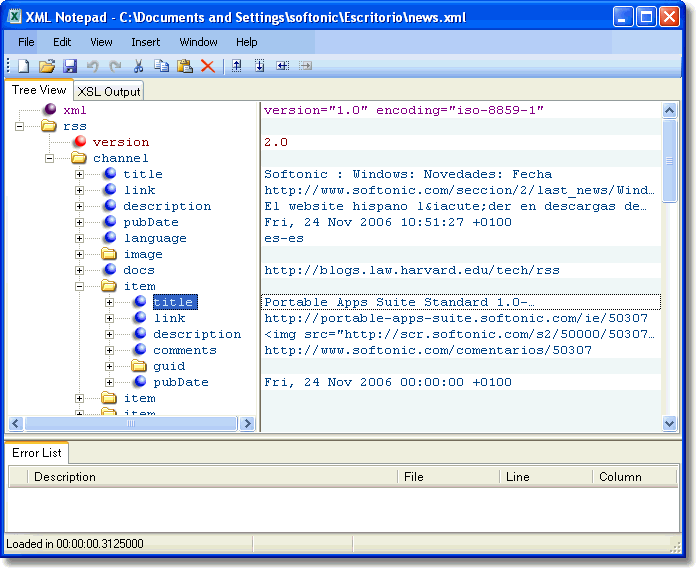
Task: Click the Description column header
Action: pyautogui.click(x=212, y=477)
